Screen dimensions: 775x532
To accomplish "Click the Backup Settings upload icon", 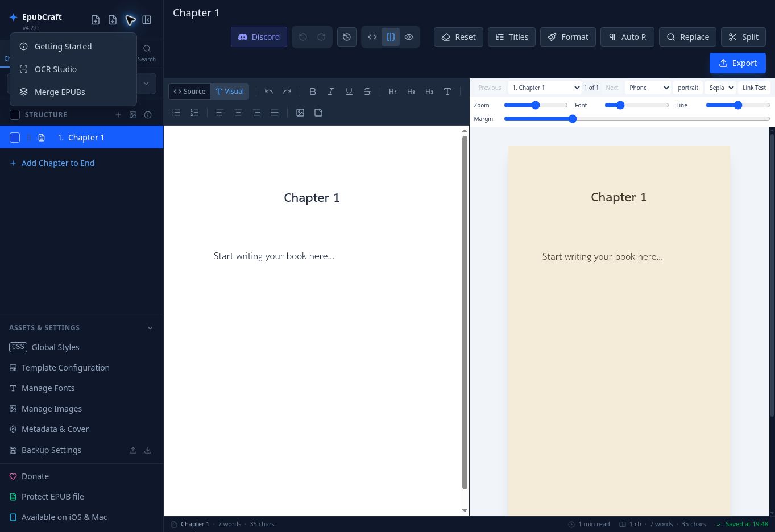I will [x=133, y=450].
